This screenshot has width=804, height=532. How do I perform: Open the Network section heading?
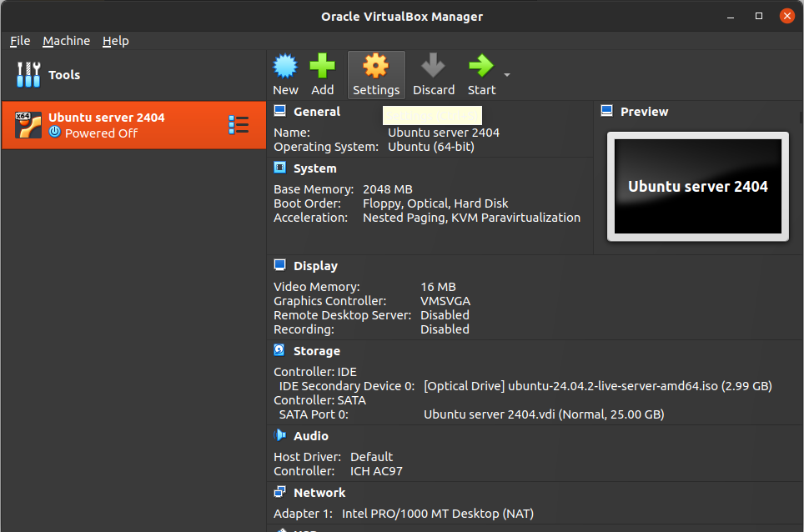pos(319,493)
